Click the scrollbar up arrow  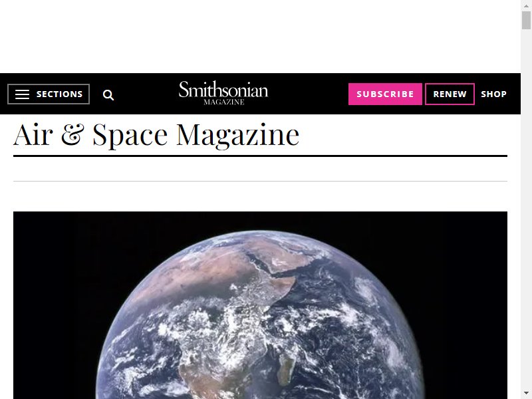point(526,6)
